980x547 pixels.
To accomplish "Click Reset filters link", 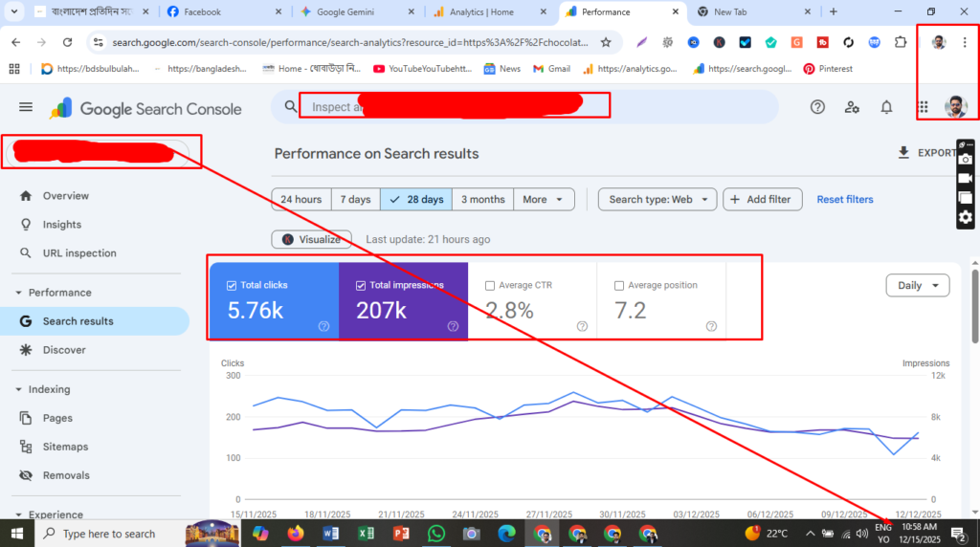I will tap(845, 199).
